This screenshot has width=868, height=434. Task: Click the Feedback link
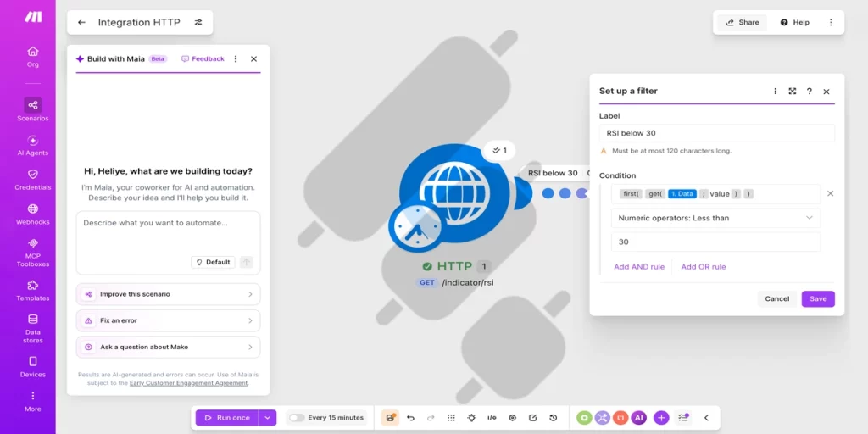203,58
